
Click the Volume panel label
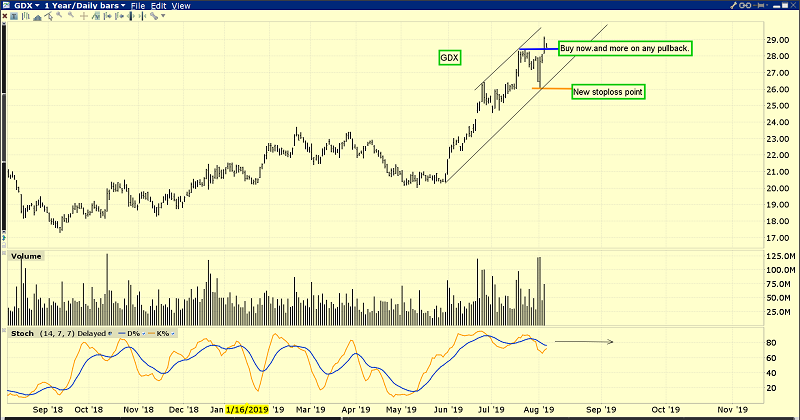tap(26, 256)
